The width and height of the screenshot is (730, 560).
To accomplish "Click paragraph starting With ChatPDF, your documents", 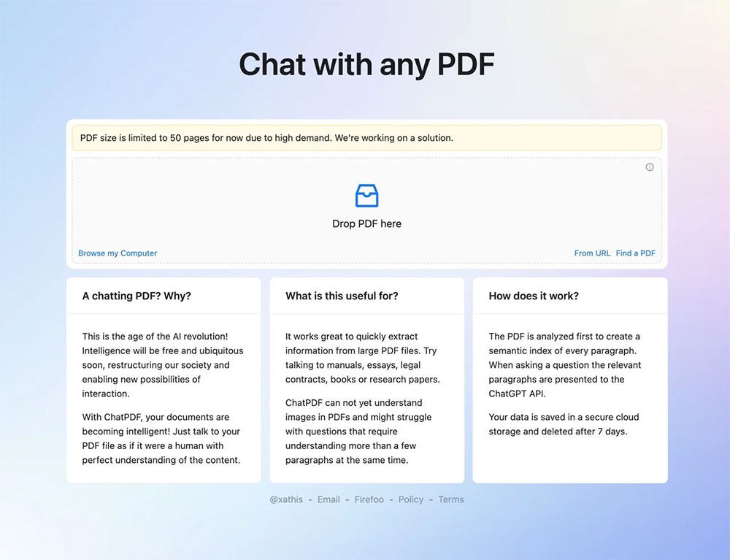I will [x=161, y=439].
